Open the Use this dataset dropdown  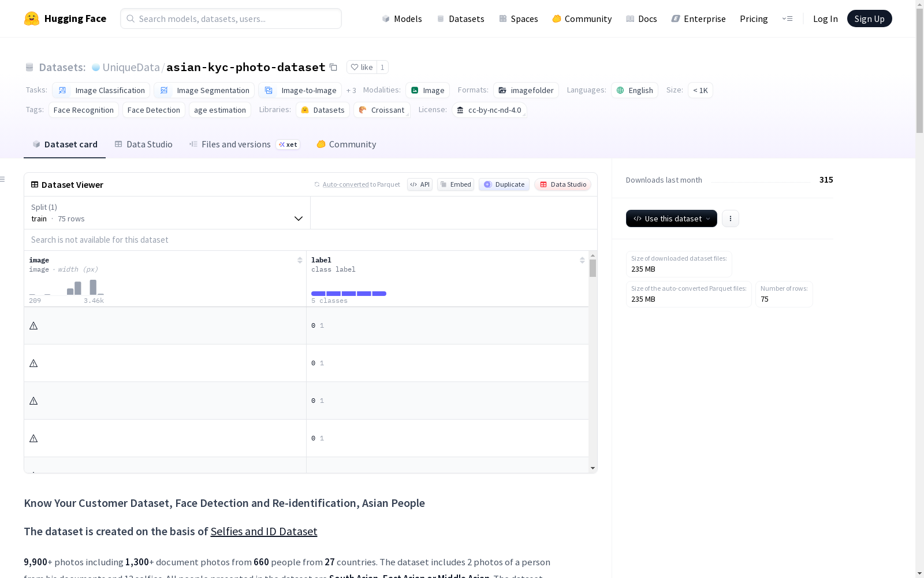point(672,218)
